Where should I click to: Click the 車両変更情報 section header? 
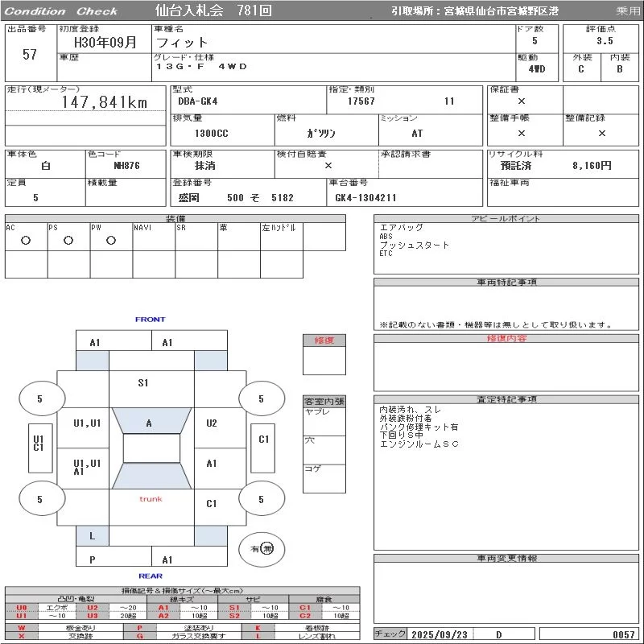tap(507, 558)
